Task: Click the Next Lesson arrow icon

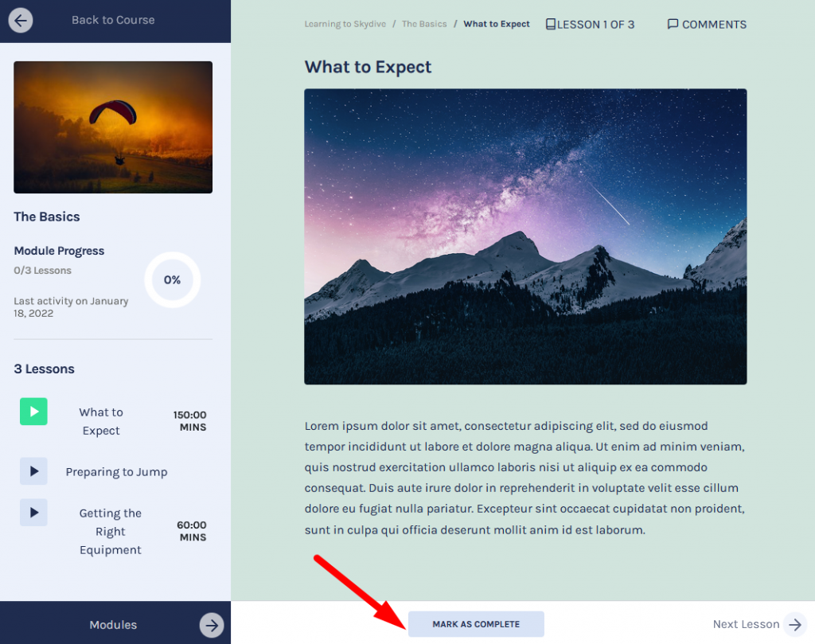Action: coord(795,624)
